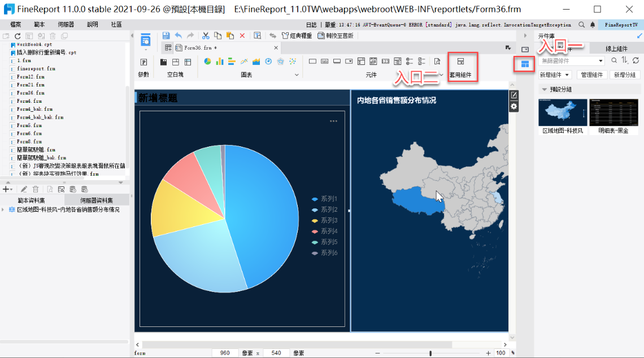Click the 管理組件 button
Viewport: 644px width, 358px height.
coord(592,75)
